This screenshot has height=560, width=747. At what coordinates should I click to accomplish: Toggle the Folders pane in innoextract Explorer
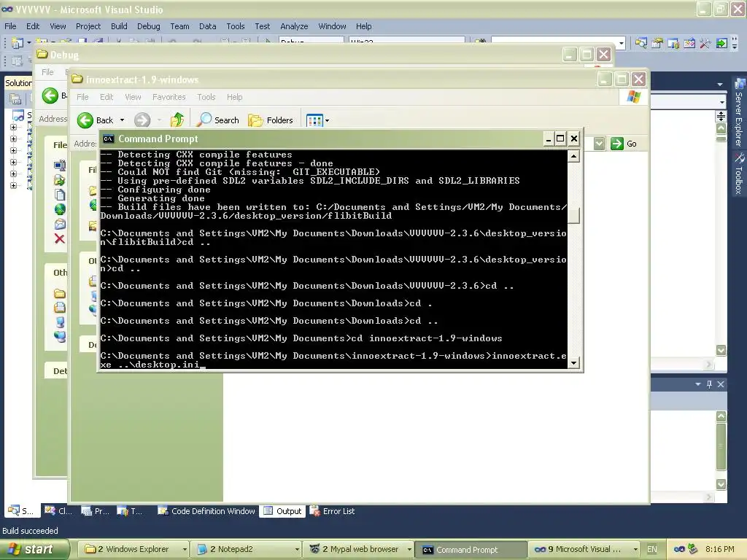[x=271, y=120]
